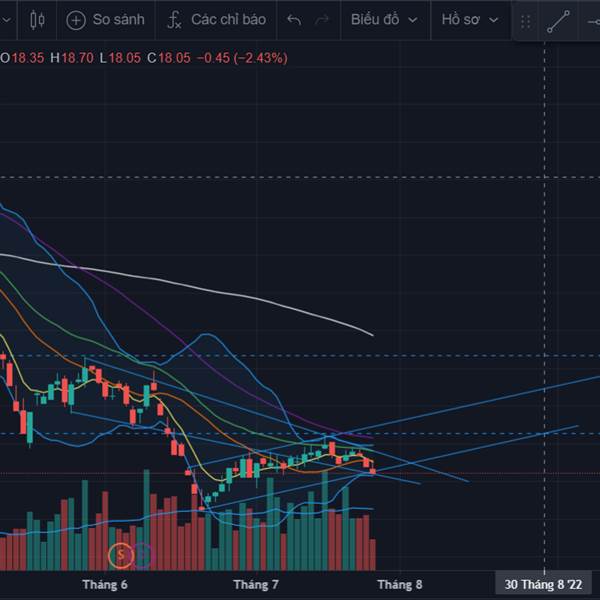Click the Tháng 7 time axis label
This screenshot has height=600, width=600.
point(256,585)
